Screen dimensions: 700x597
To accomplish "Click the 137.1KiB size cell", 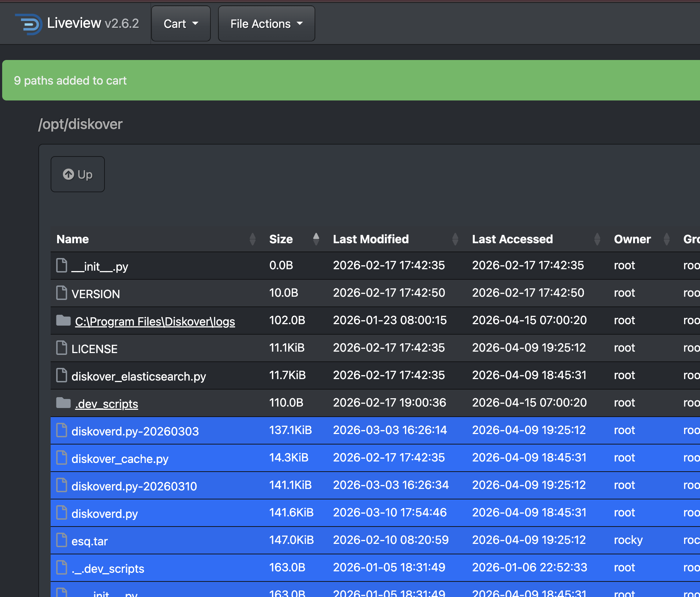I will click(291, 430).
